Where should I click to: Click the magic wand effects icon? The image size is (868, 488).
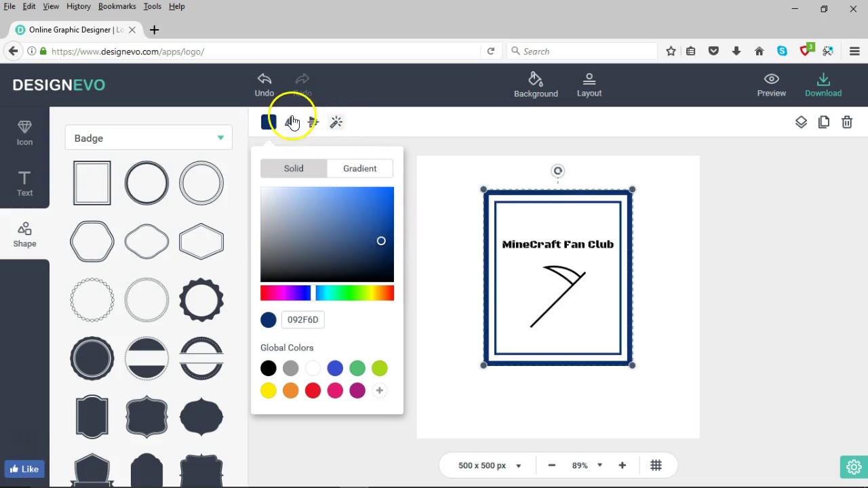click(x=336, y=122)
